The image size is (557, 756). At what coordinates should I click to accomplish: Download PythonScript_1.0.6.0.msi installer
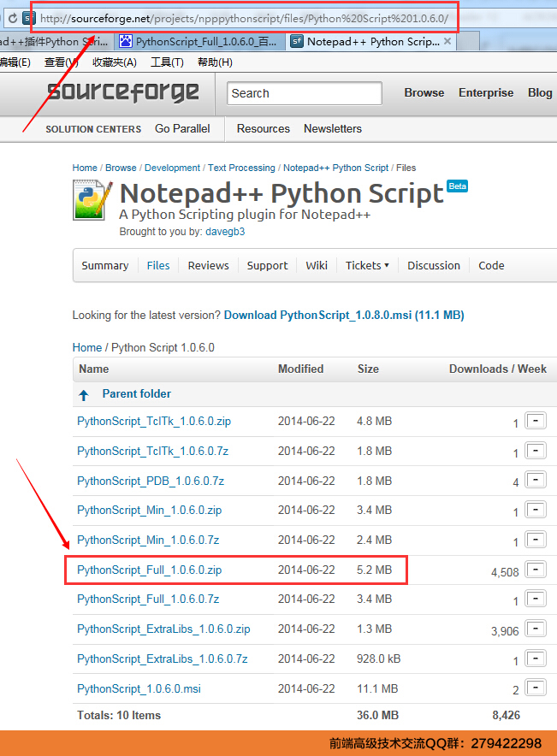click(x=139, y=689)
